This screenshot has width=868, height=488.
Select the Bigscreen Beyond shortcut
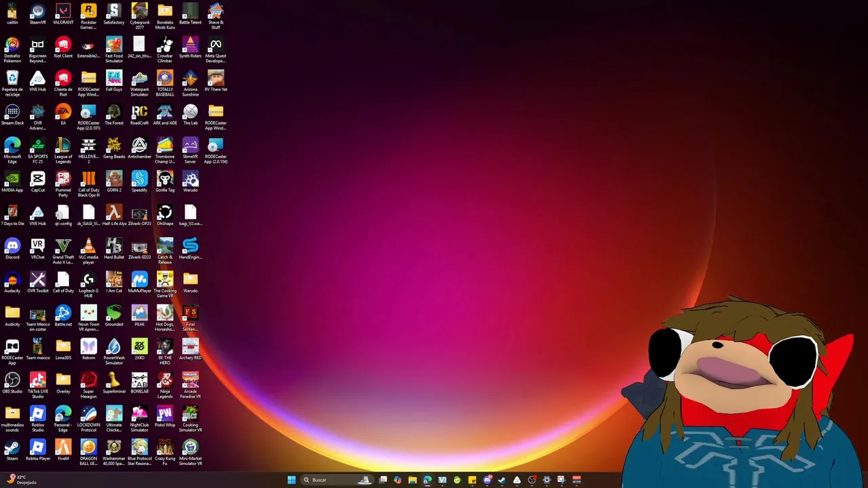(x=38, y=50)
